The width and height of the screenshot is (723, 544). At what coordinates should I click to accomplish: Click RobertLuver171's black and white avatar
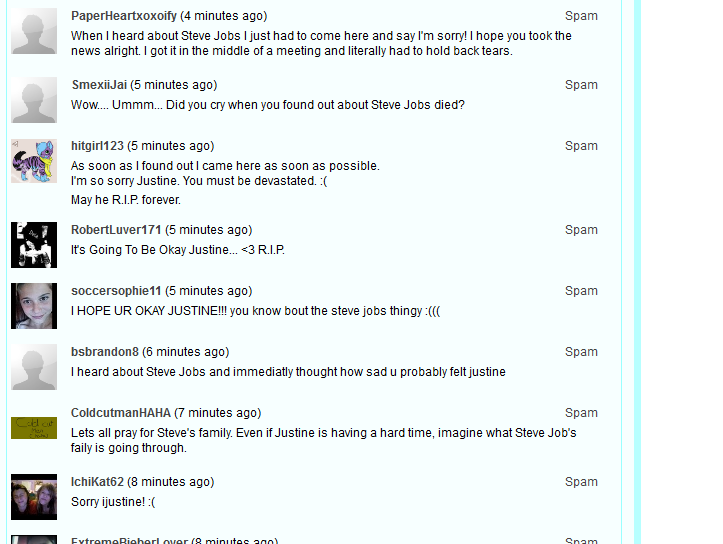pyautogui.click(x=34, y=245)
